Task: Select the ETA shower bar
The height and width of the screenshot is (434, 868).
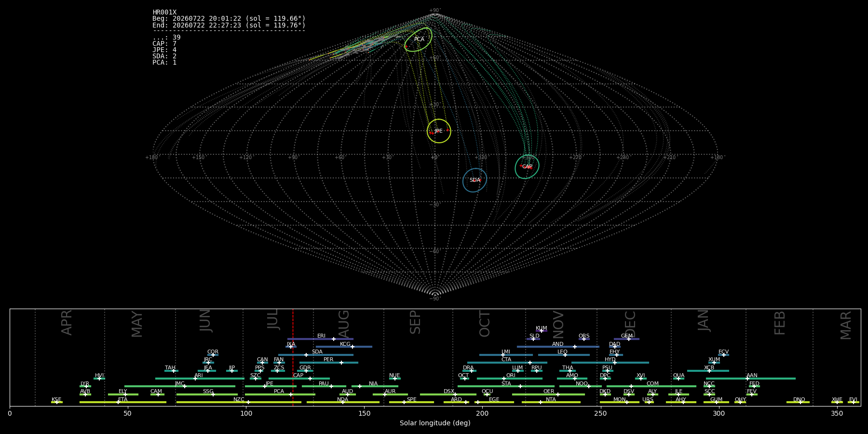Action: (123, 402)
